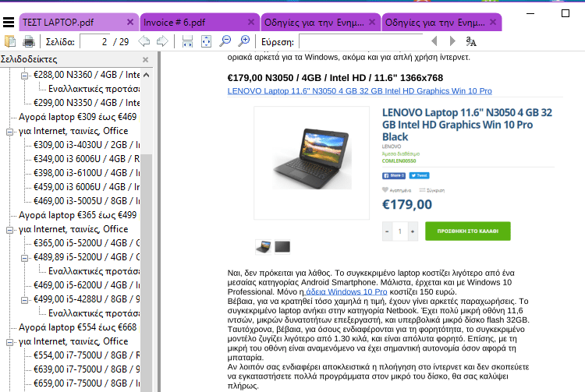Collapse για Internet node under Αγορά laptop €554
The width and height of the screenshot is (585, 392).
(x=9, y=342)
